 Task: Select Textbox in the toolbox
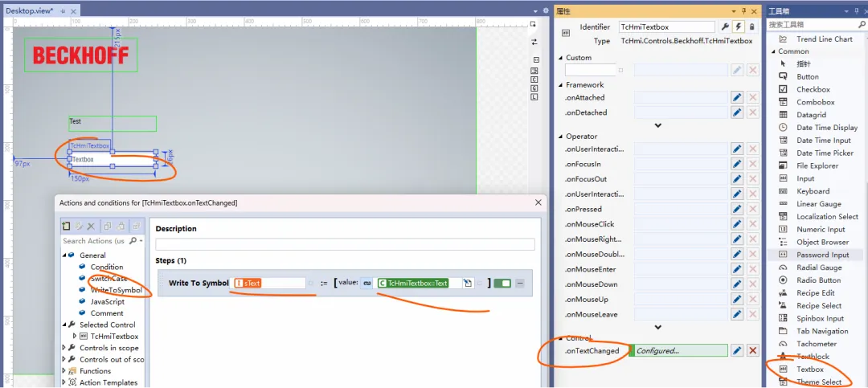click(810, 370)
